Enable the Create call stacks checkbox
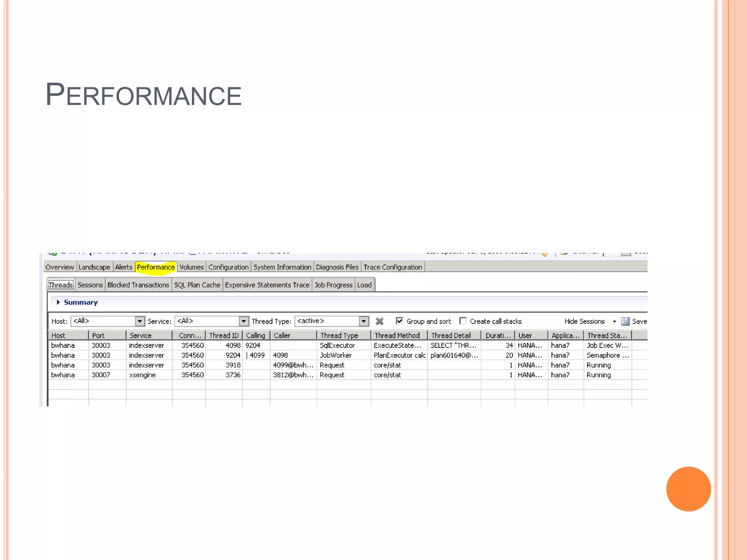Viewport: 747px width, 560px height. coord(463,321)
